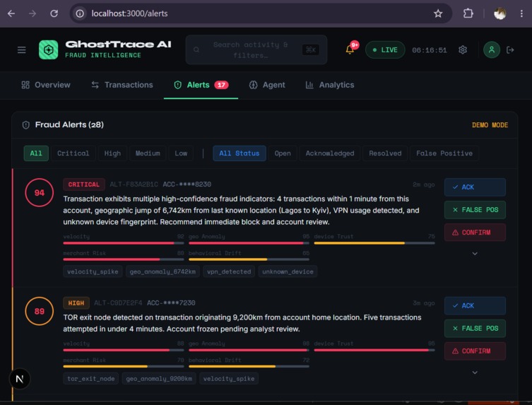Open the browser three-dot menu

521,13
